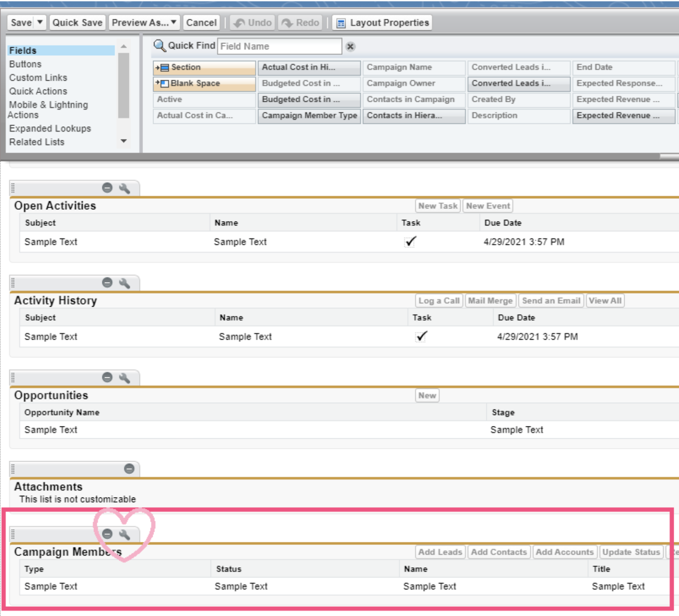The width and height of the screenshot is (679, 616).
Task: Open Opportunities wrench properties
Action: (125, 378)
